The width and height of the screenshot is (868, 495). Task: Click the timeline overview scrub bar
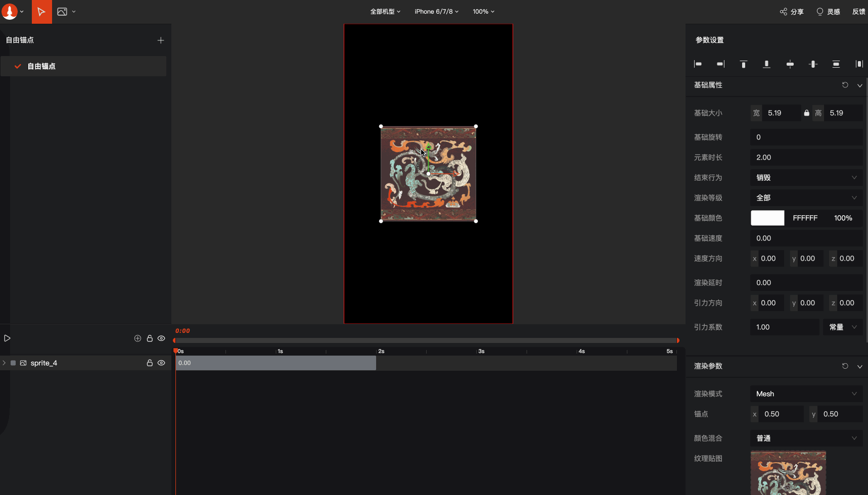[426, 340]
